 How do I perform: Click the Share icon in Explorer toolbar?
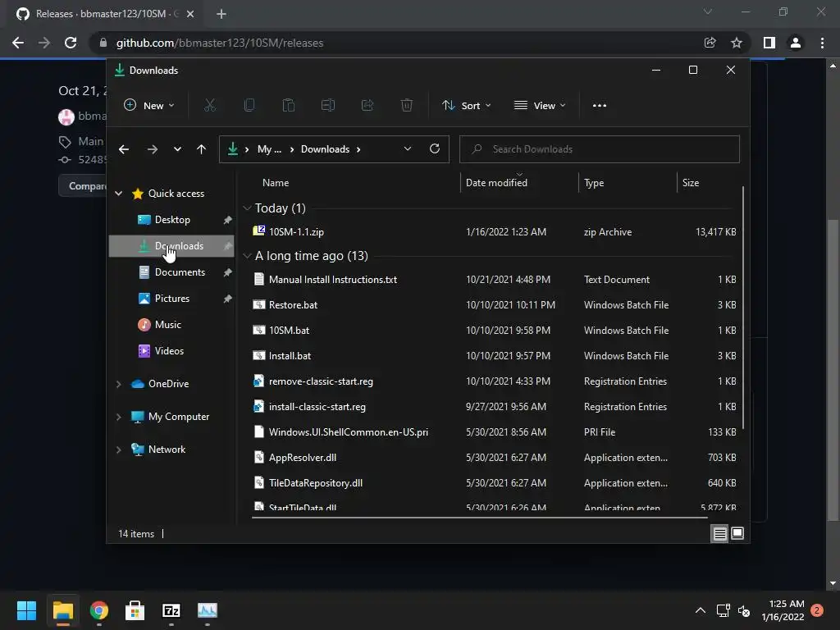(x=367, y=106)
